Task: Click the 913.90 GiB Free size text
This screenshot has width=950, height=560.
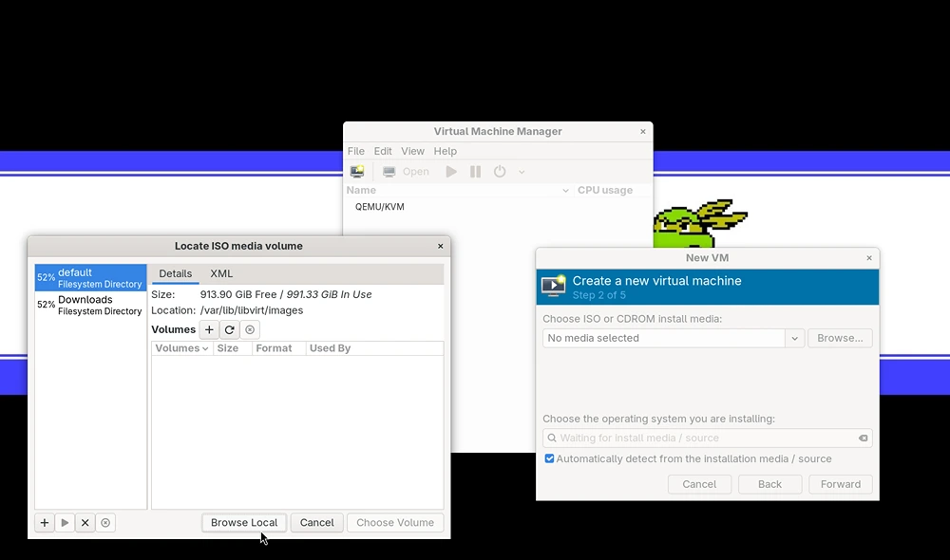Action: (238, 294)
